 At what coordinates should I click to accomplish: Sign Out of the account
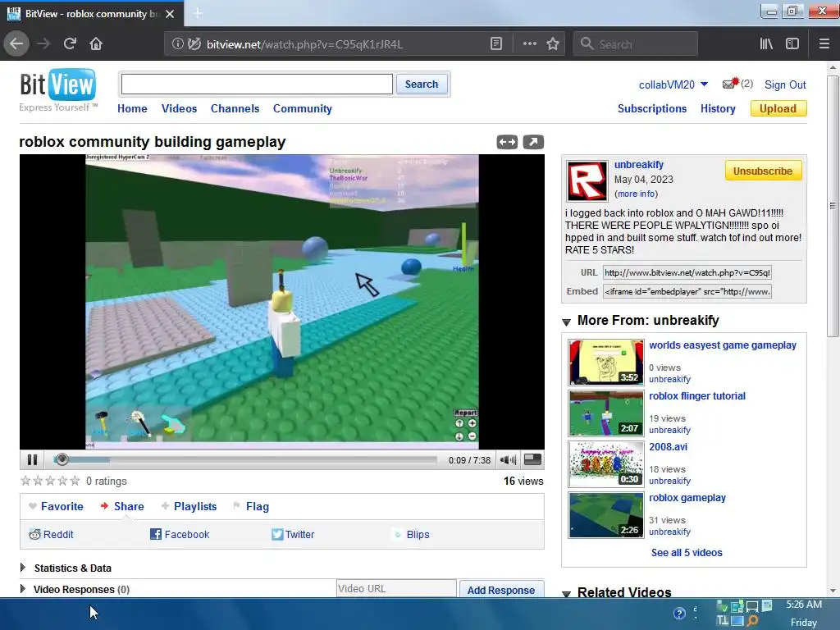click(x=785, y=84)
